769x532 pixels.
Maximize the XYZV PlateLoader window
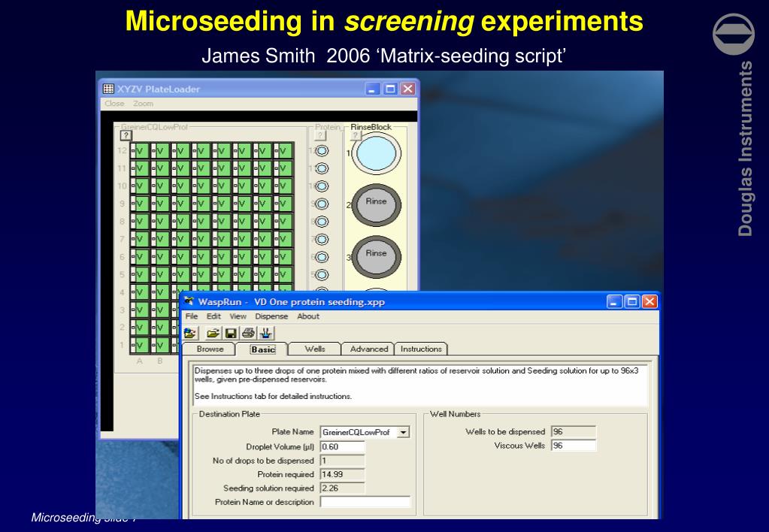tap(390, 89)
